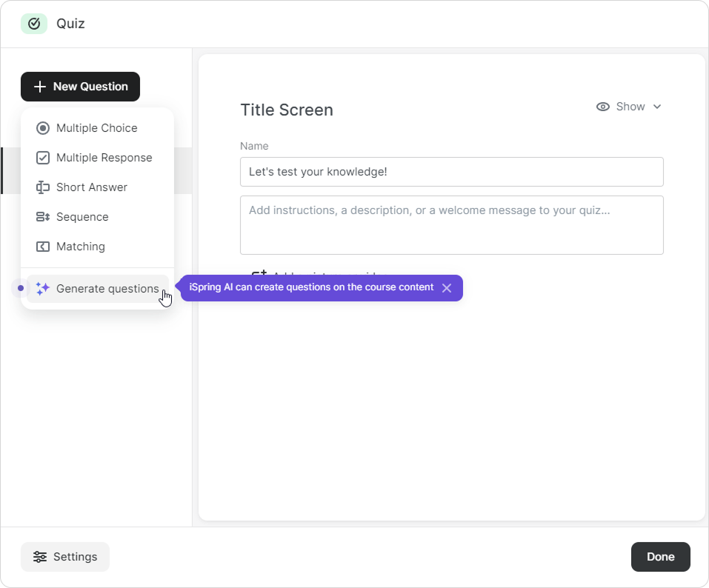Click the Sequence list icon

[43, 217]
